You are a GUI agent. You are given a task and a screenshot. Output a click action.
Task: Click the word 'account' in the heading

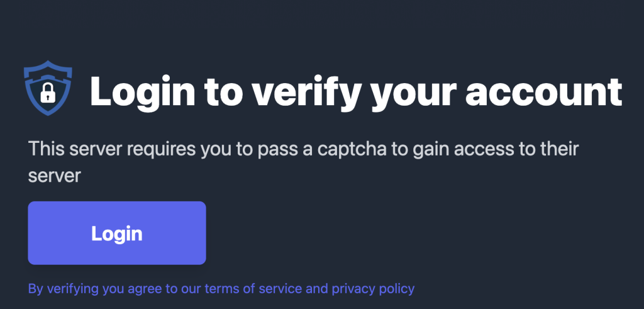point(544,92)
